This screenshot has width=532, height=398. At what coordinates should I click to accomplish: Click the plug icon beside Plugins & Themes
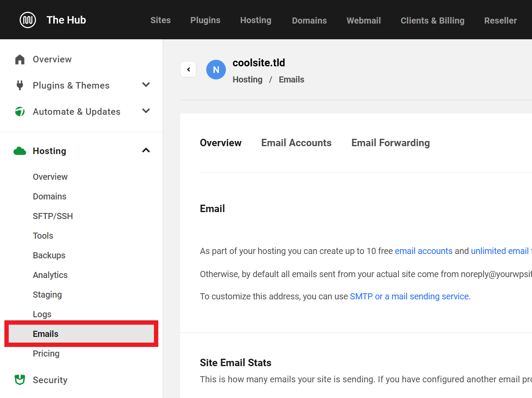click(x=20, y=85)
